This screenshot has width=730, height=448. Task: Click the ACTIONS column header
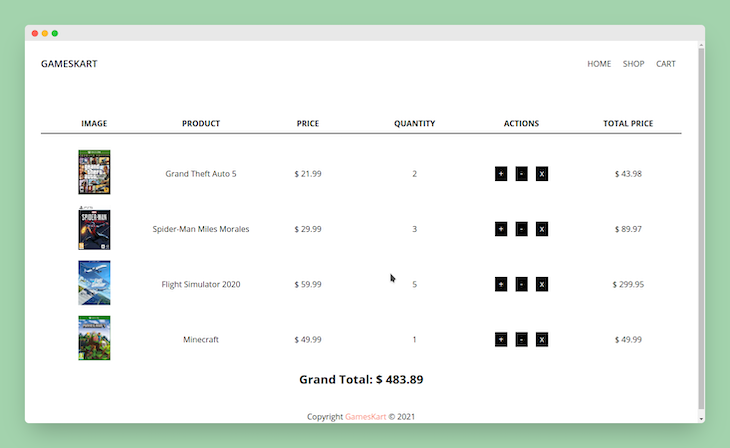coord(521,123)
